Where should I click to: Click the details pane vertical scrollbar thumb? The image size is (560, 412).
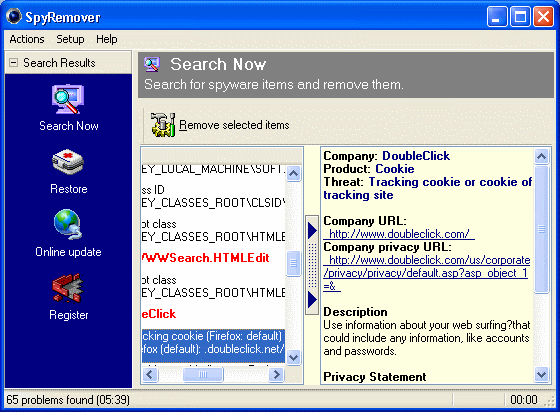[x=541, y=229]
